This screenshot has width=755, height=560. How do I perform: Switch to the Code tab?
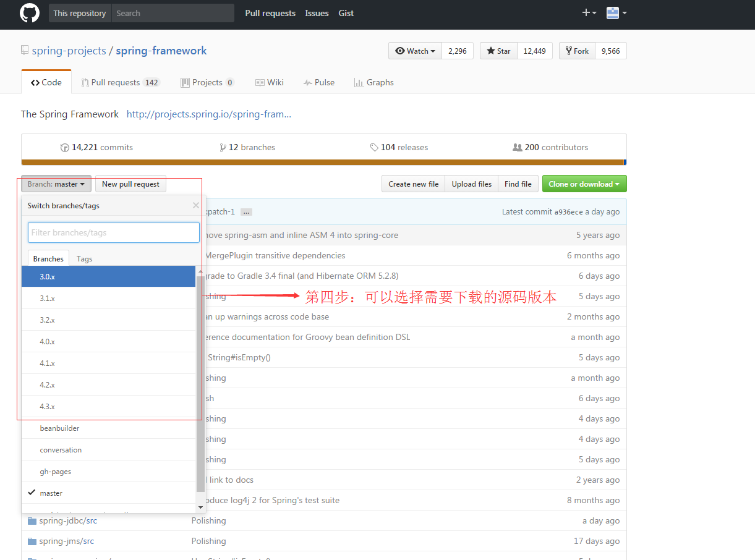[x=46, y=82]
